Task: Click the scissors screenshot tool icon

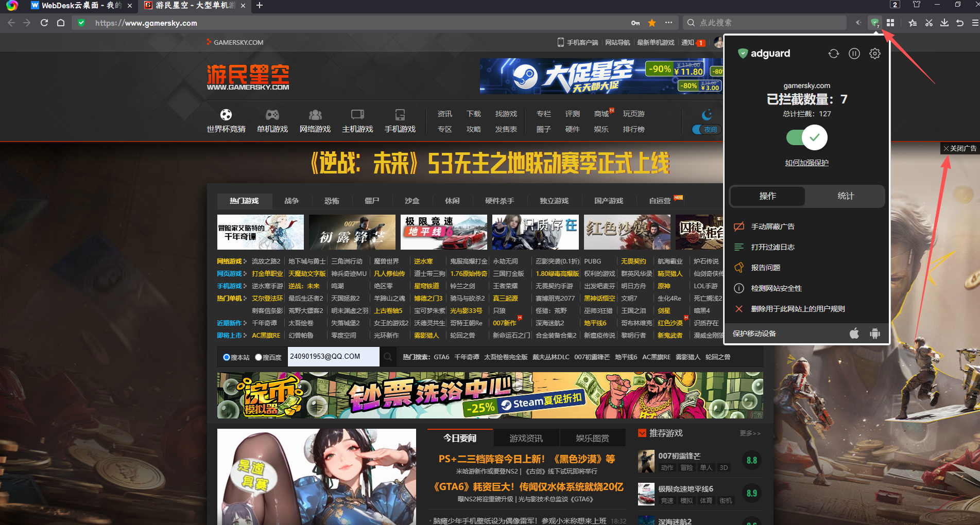Action: coord(929,23)
